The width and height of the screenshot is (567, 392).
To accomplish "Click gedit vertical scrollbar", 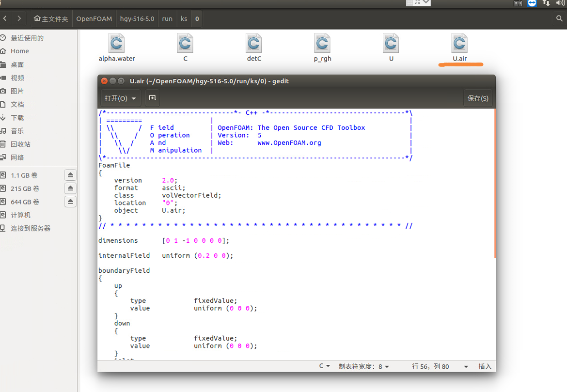I will pos(494,183).
